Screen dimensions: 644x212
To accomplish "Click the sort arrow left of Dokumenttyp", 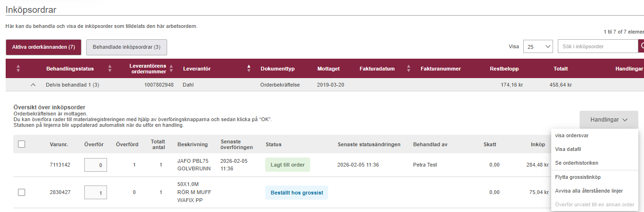I will pos(249,69).
